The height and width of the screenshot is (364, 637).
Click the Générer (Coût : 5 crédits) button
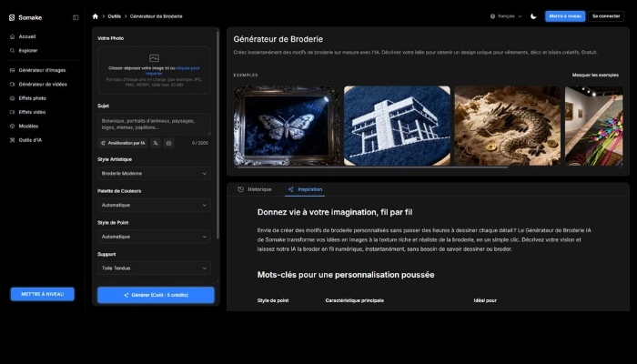(156, 295)
